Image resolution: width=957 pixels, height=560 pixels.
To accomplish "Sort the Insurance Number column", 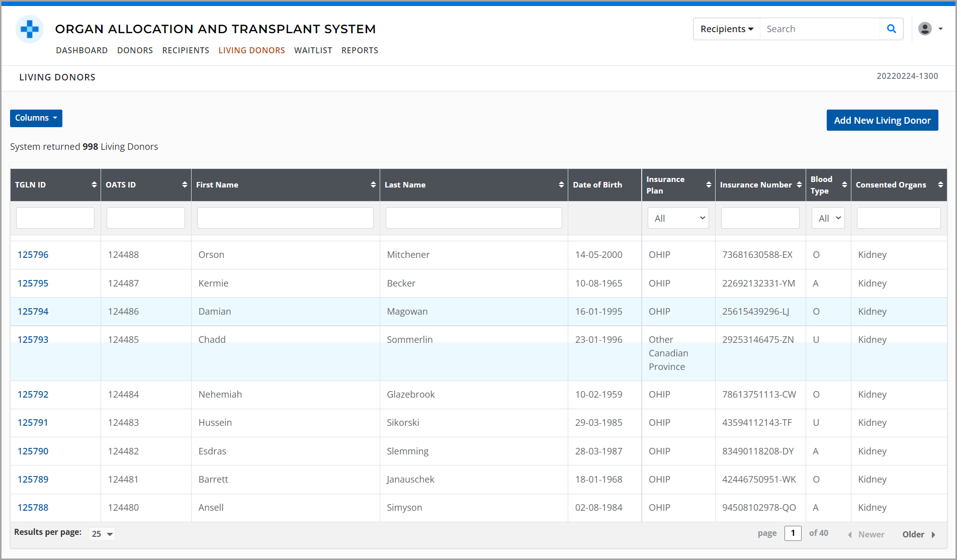I will pos(799,184).
